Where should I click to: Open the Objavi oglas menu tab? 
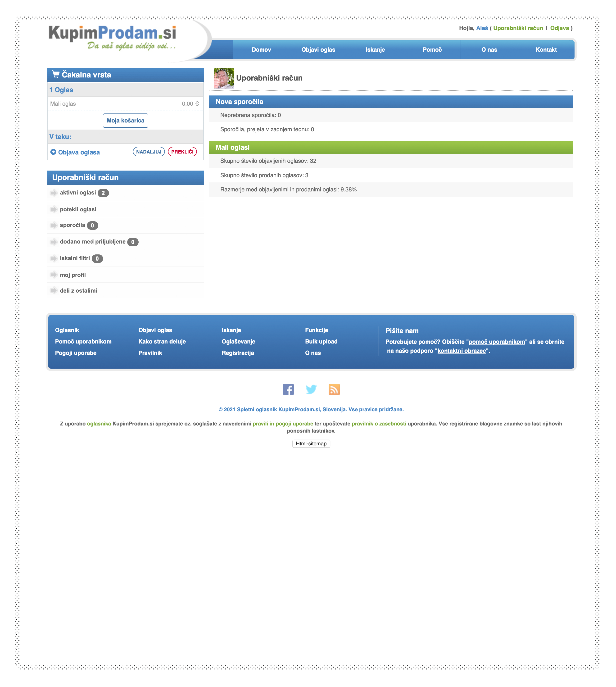[318, 50]
